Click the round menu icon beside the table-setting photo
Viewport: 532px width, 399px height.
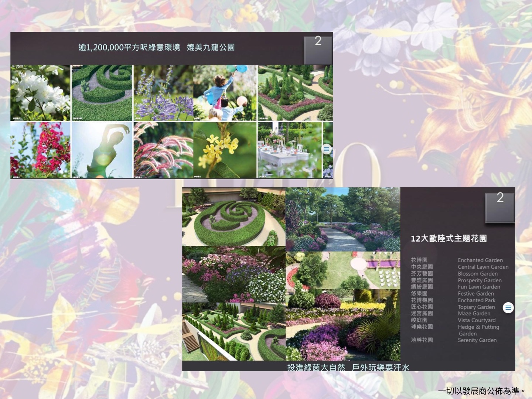(326, 149)
